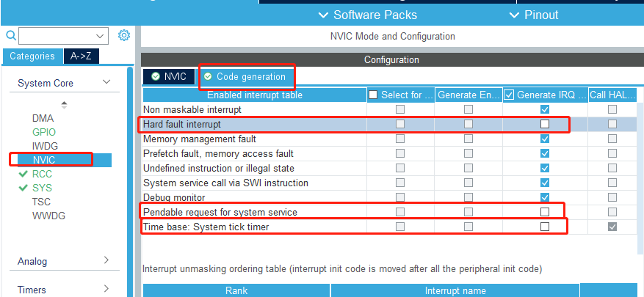Enable Generate IRQ for Hard fault interrupt
Screen dimensions: 644x297
[x=544, y=124]
